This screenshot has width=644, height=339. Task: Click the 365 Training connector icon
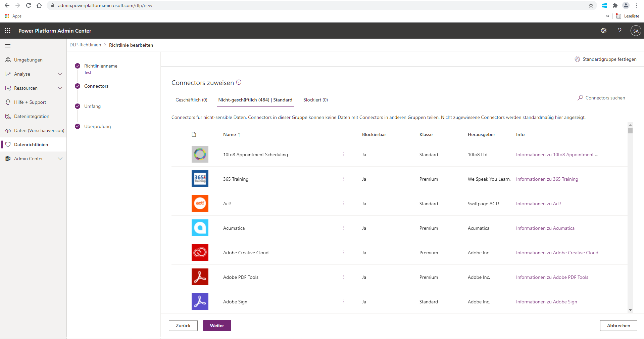point(200,179)
